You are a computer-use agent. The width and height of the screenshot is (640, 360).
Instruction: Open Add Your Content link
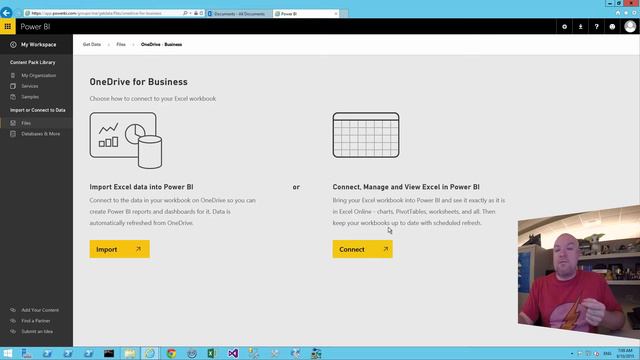pyautogui.click(x=40, y=310)
